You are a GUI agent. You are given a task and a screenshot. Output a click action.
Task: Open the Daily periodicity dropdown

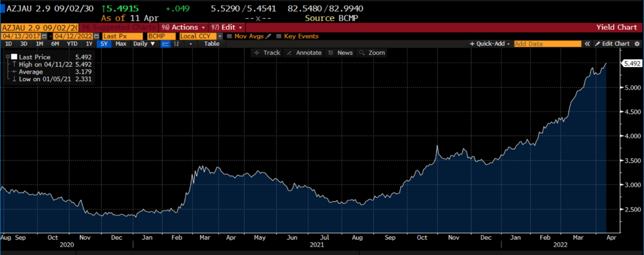pos(144,44)
